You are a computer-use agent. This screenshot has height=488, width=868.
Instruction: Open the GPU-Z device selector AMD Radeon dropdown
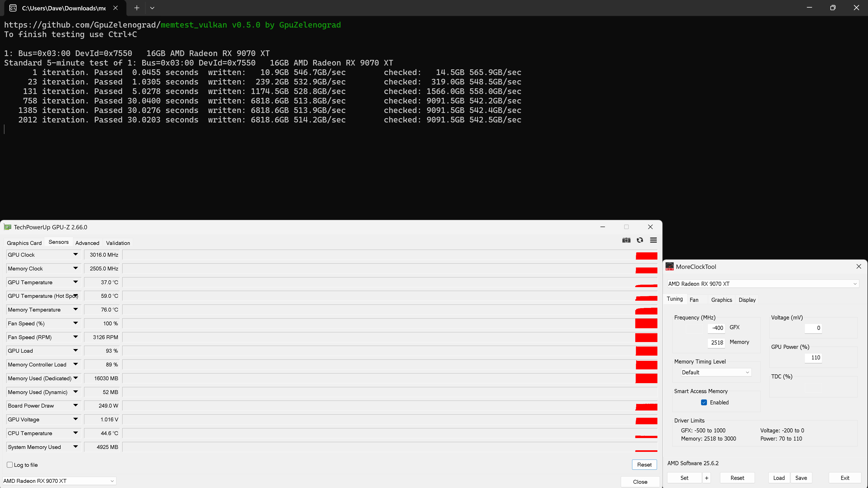(x=59, y=481)
